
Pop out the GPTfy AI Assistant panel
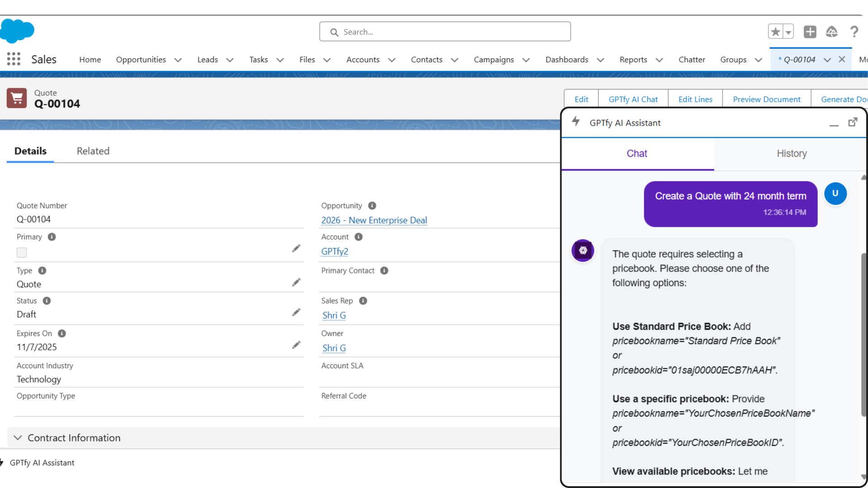coord(853,122)
